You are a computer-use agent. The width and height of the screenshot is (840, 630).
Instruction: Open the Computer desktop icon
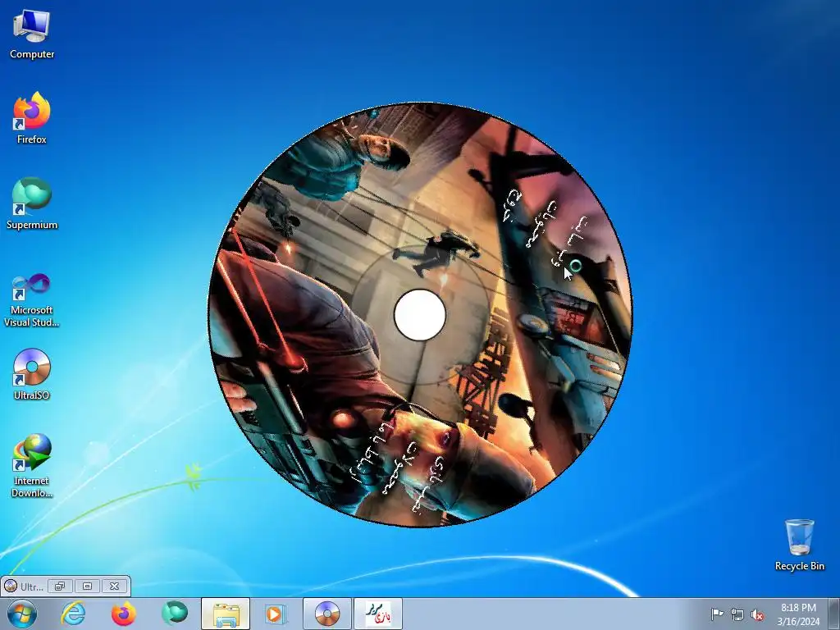[32, 34]
